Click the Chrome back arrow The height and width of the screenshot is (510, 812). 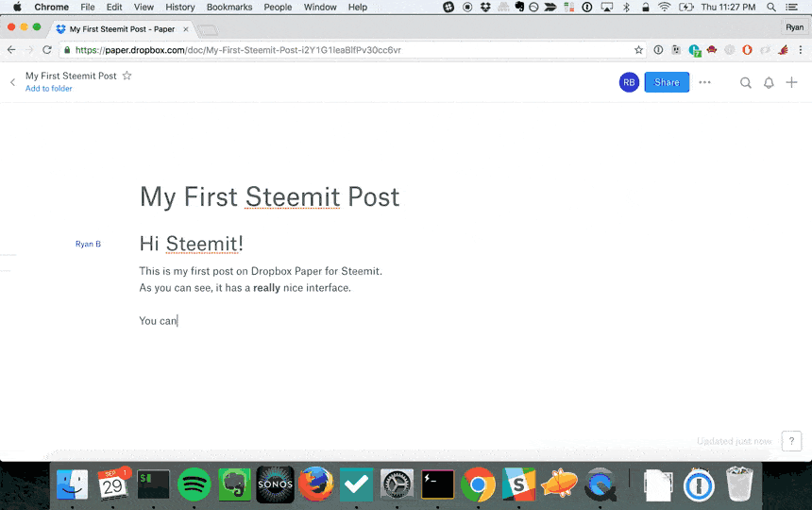coord(11,50)
